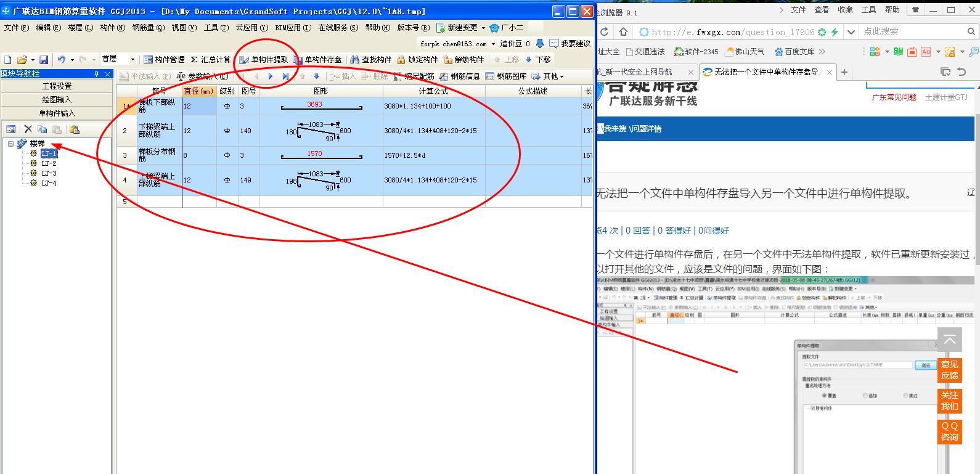Open 构件管理 (component management)
The height and width of the screenshot is (474, 980).
164,60
